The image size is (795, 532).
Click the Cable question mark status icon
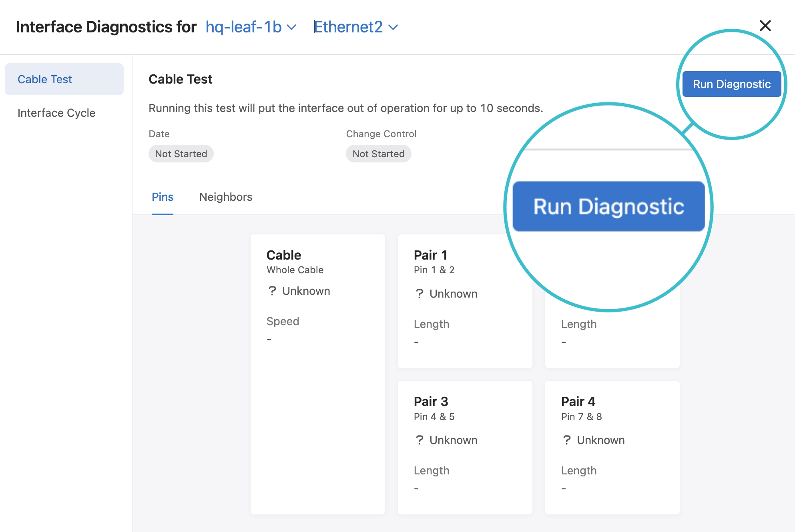[x=272, y=291]
